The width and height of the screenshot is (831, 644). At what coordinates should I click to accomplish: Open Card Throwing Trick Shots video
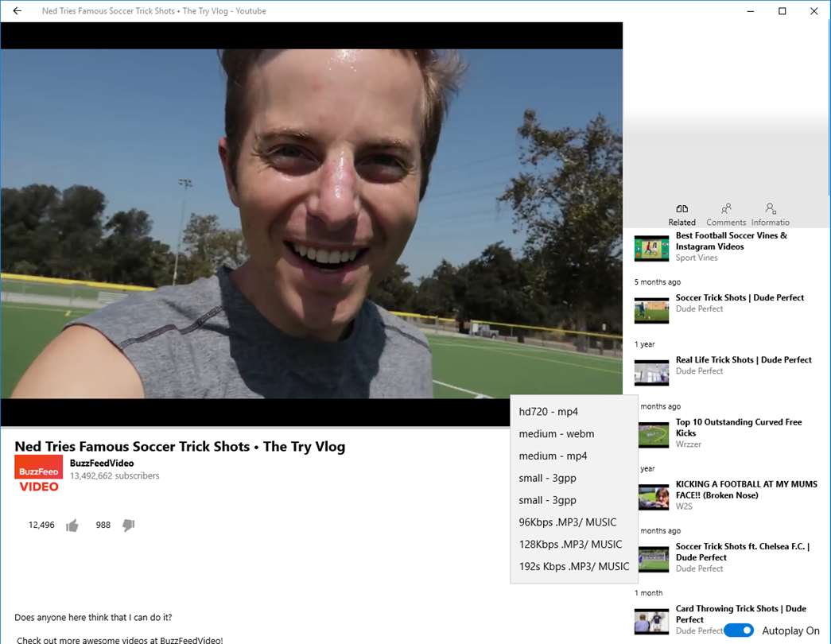coord(740,614)
